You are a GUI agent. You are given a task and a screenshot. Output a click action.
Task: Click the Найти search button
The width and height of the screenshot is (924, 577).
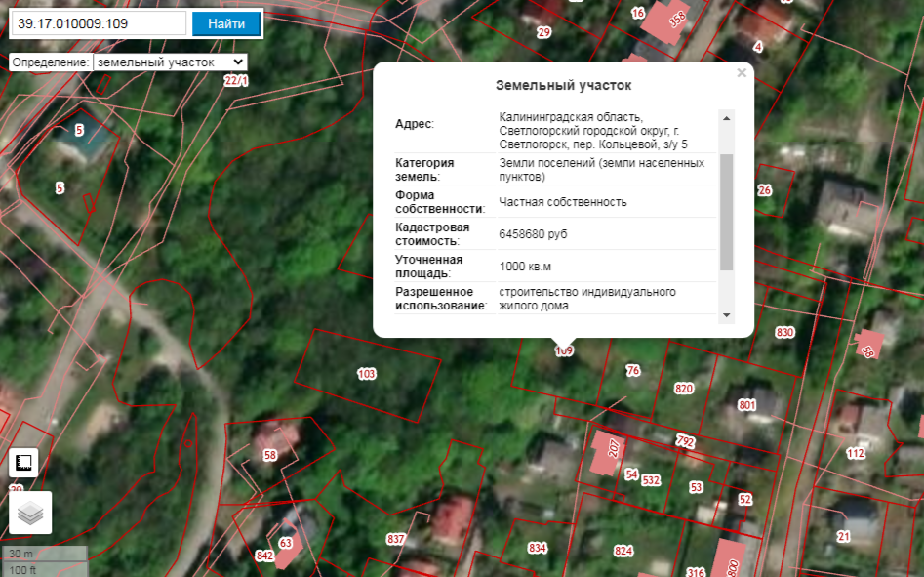click(x=226, y=24)
